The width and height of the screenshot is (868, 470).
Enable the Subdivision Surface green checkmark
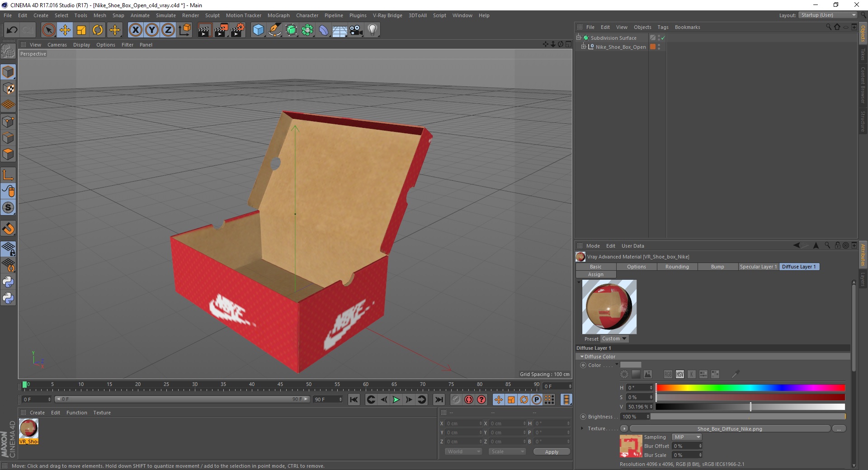click(663, 38)
